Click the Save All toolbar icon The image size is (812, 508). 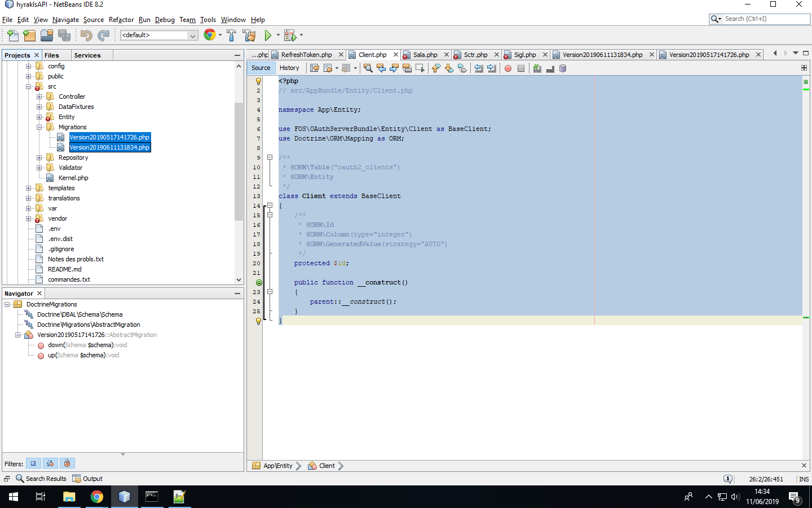[x=64, y=36]
